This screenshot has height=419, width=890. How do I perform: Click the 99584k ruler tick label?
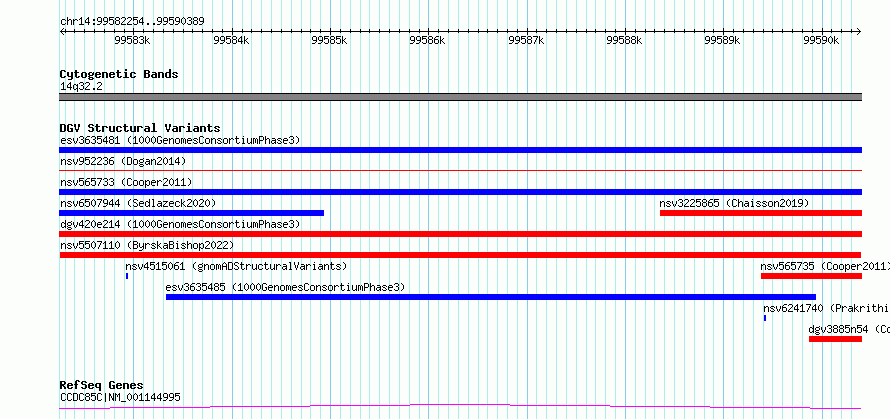tap(231, 40)
